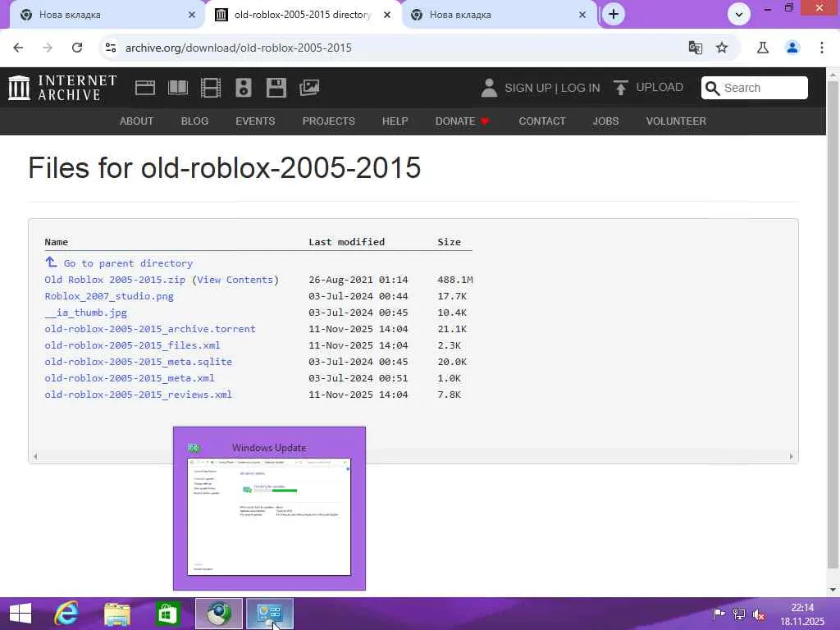This screenshot has width=840, height=630.
Task: Close the old-roblox-2005-2015 directory tab
Action: pos(387,15)
